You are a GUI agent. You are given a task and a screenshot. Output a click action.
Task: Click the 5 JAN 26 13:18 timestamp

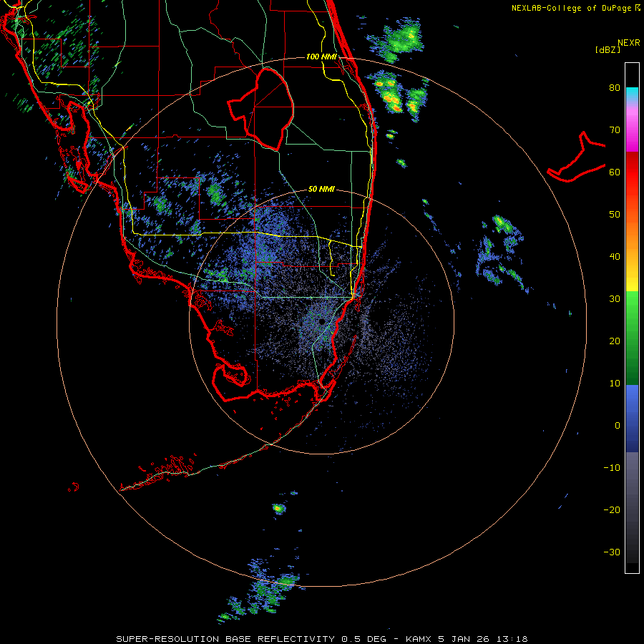pos(482,639)
